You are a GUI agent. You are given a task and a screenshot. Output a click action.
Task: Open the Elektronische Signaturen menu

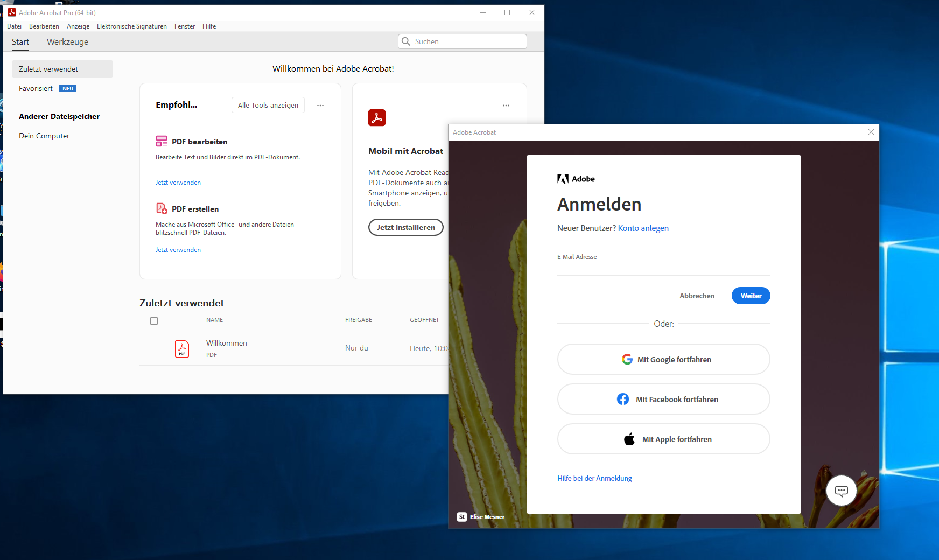(131, 26)
